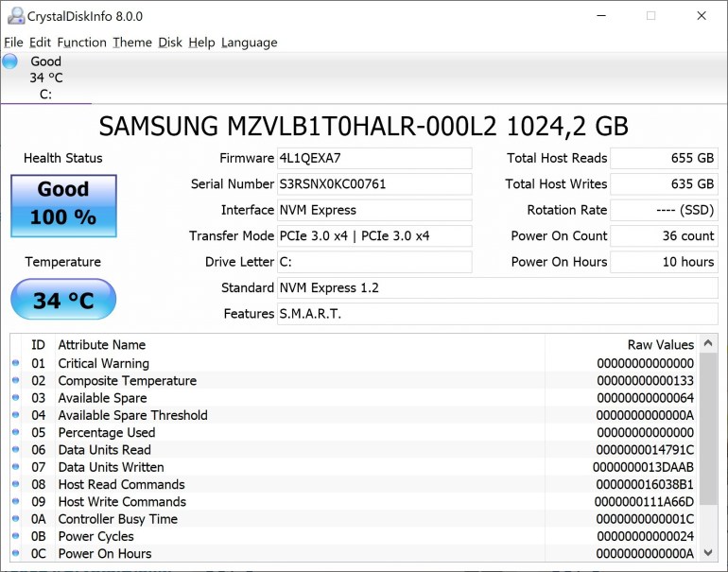The height and width of the screenshot is (572, 728).
Task: Open the Help menu
Action: click(x=201, y=43)
